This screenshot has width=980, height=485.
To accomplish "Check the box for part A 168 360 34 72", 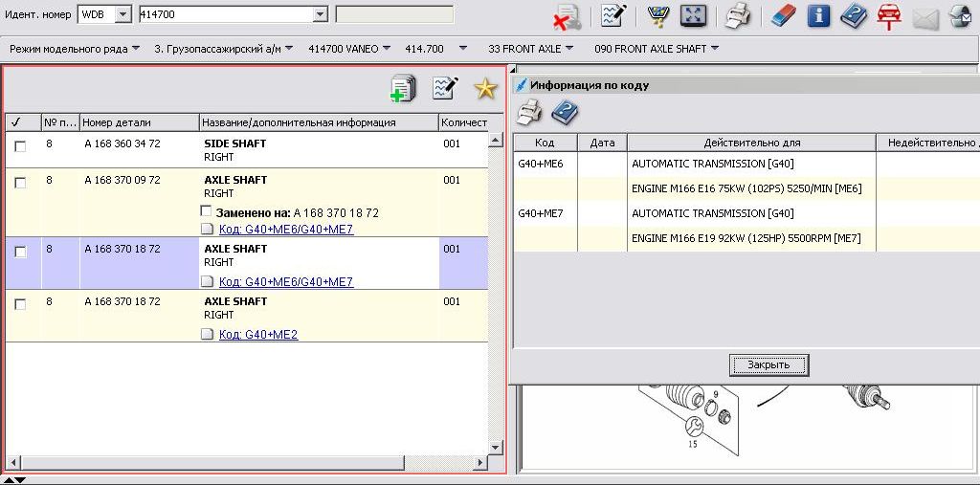I will [x=20, y=146].
